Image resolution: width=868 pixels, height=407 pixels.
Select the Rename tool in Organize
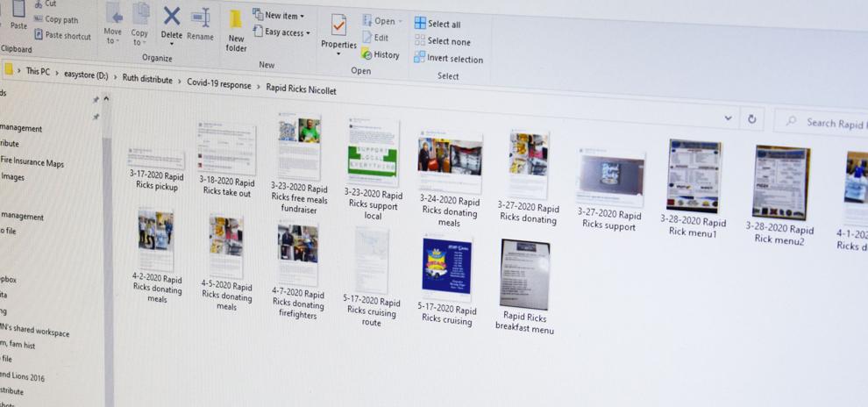[x=201, y=25]
